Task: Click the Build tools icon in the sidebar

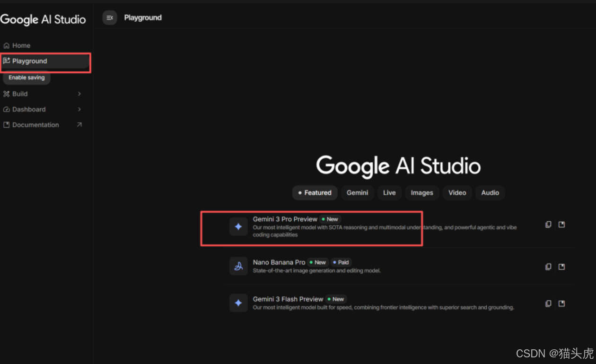Action: tap(6, 94)
